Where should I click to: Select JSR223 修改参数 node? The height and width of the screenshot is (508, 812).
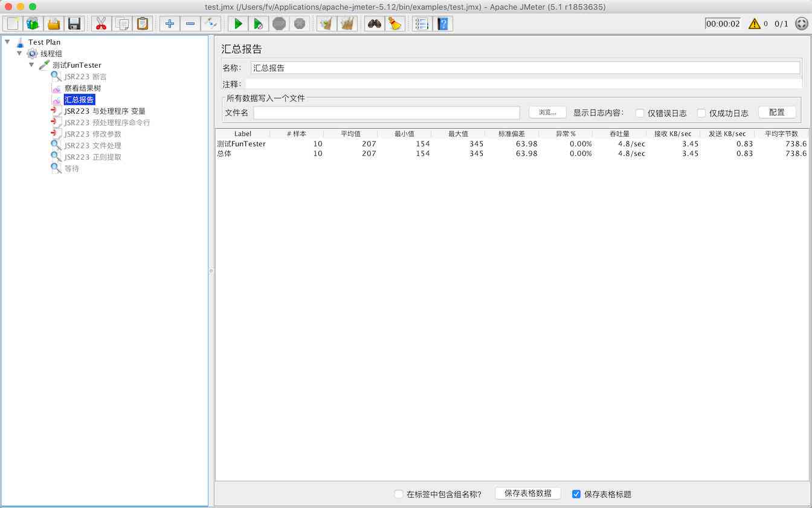click(x=92, y=134)
